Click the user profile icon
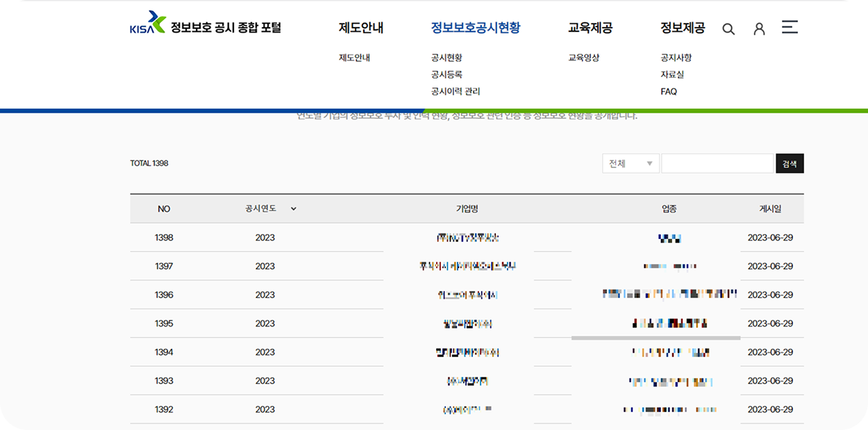This screenshot has height=430, width=868. (x=759, y=28)
